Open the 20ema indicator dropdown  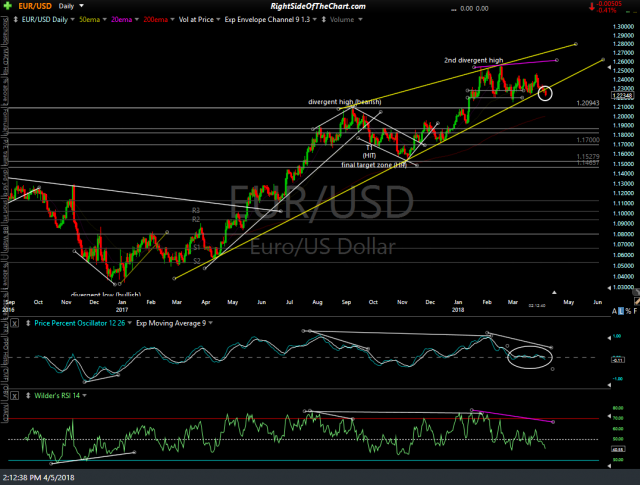137,20
